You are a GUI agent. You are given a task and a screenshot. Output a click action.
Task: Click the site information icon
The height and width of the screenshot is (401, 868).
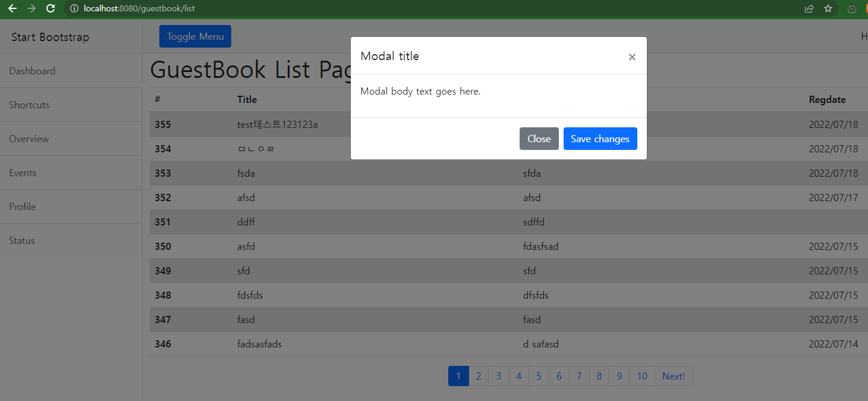click(x=74, y=8)
